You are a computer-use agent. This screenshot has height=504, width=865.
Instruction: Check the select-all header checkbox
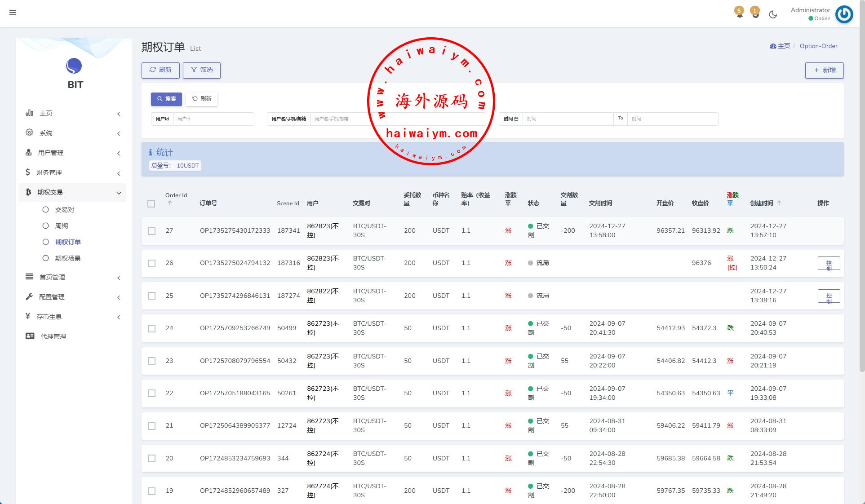151,204
